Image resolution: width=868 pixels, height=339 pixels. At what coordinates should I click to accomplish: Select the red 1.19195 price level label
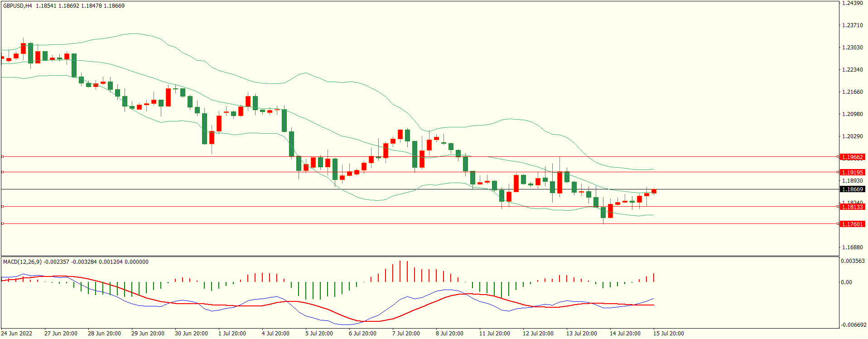852,172
